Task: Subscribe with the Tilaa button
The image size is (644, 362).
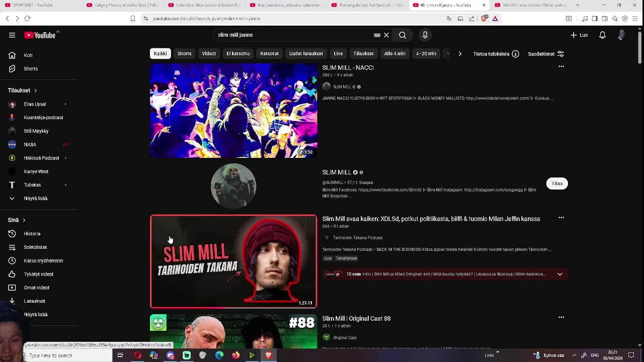Action: pyautogui.click(x=557, y=184)
